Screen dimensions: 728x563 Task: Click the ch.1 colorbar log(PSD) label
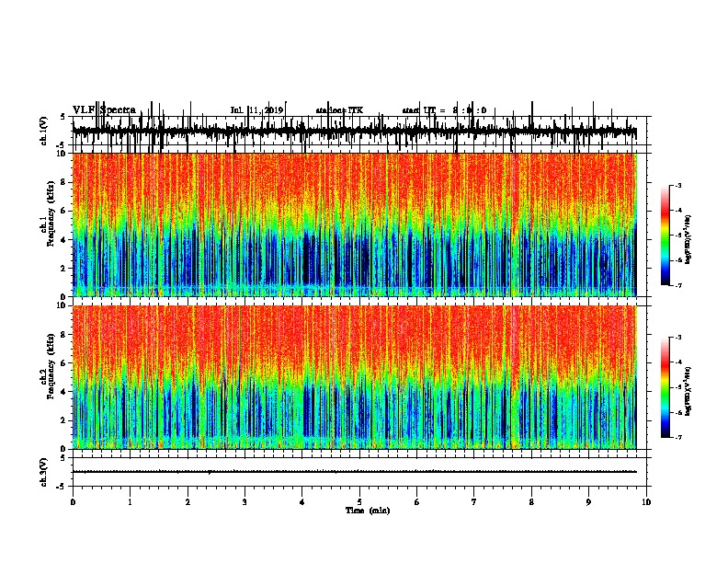(x=688, y=239)
